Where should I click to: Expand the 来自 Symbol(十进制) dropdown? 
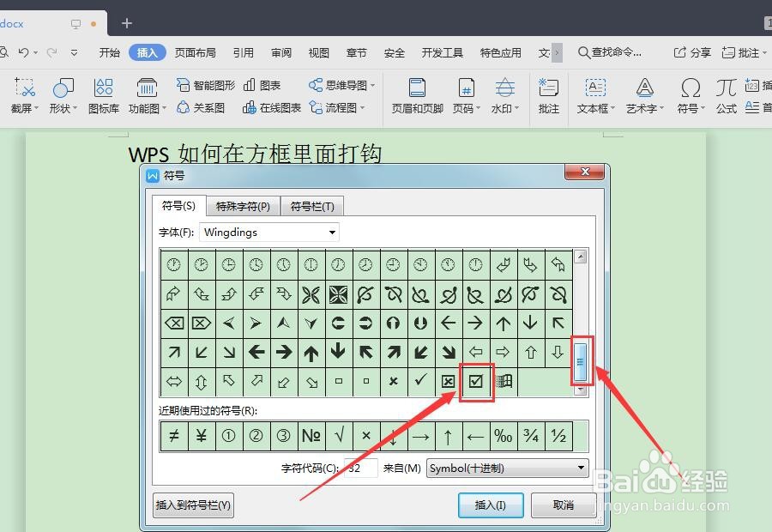[581, 468]
